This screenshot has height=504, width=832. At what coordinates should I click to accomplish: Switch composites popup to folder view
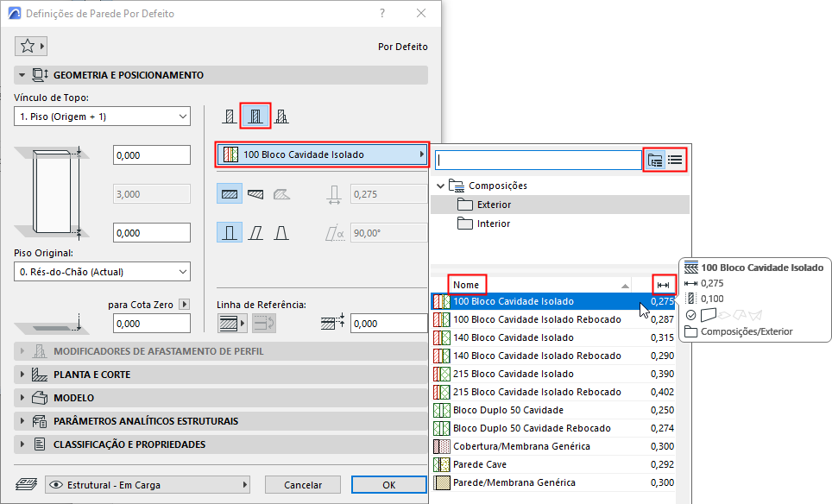point(655,160)
